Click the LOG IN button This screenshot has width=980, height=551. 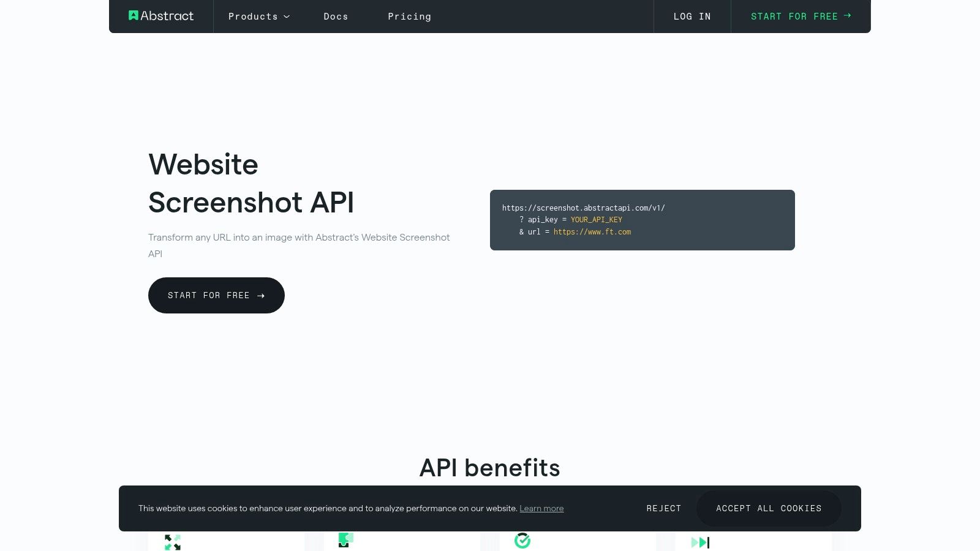point(692,17)
